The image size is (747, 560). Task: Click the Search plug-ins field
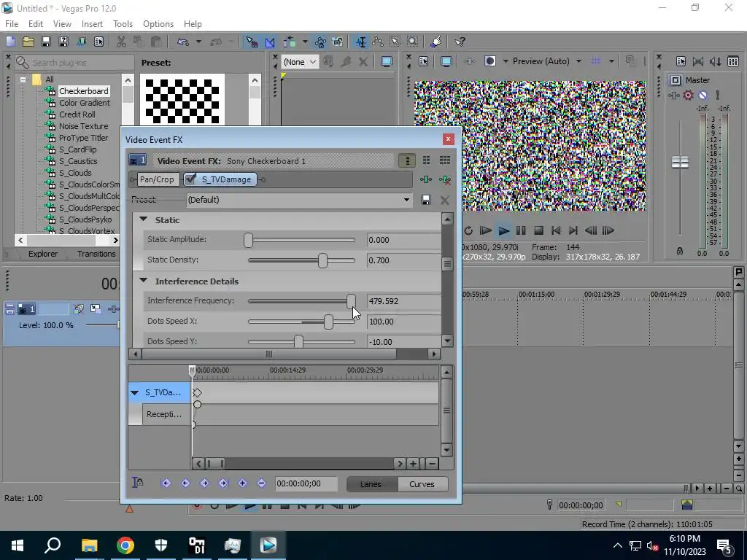75,63
